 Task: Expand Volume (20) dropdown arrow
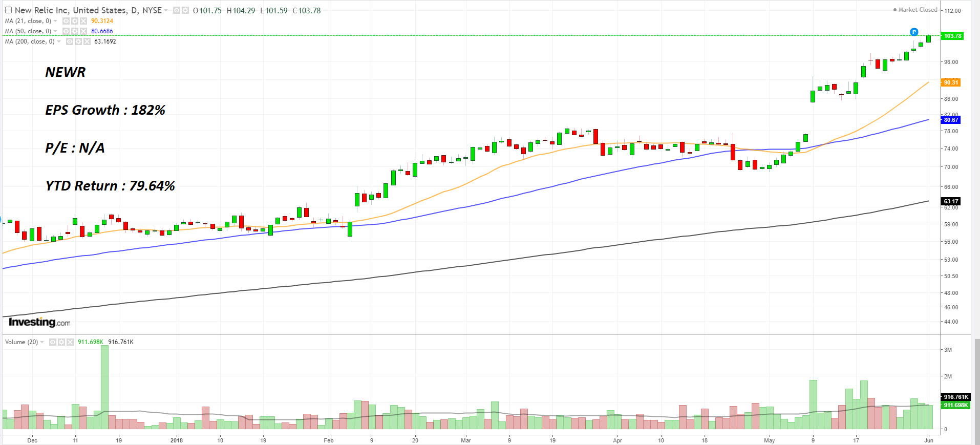pyautogui.click(x=42, y=342)
